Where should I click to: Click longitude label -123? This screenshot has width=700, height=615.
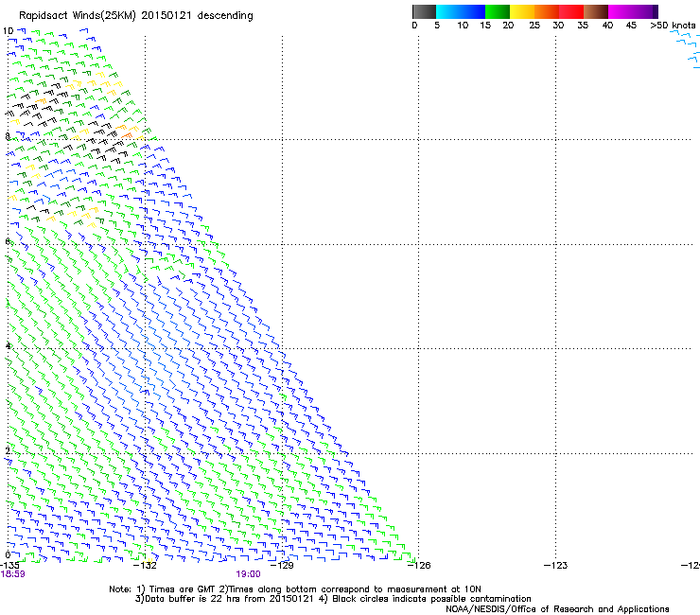[556, 566]
